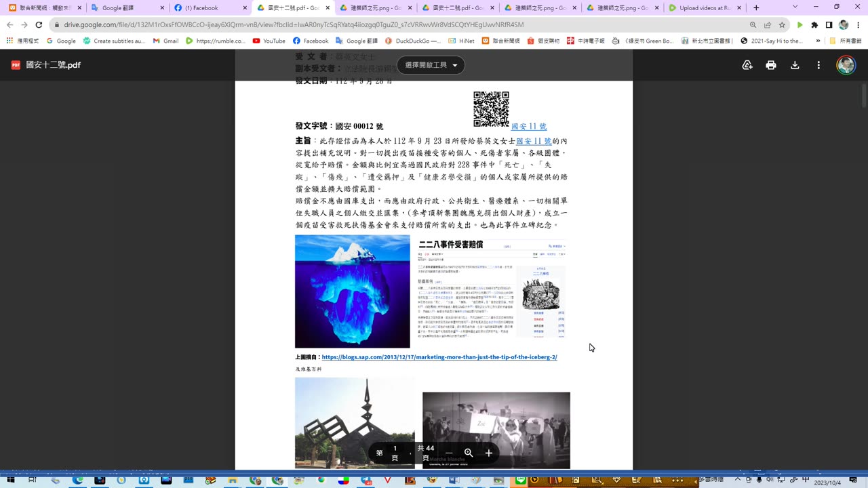Image resolution: width=868 pixels, height=488 pixels.
Task: Open Task View in the taskbar
Action: [x=32, y=481]
